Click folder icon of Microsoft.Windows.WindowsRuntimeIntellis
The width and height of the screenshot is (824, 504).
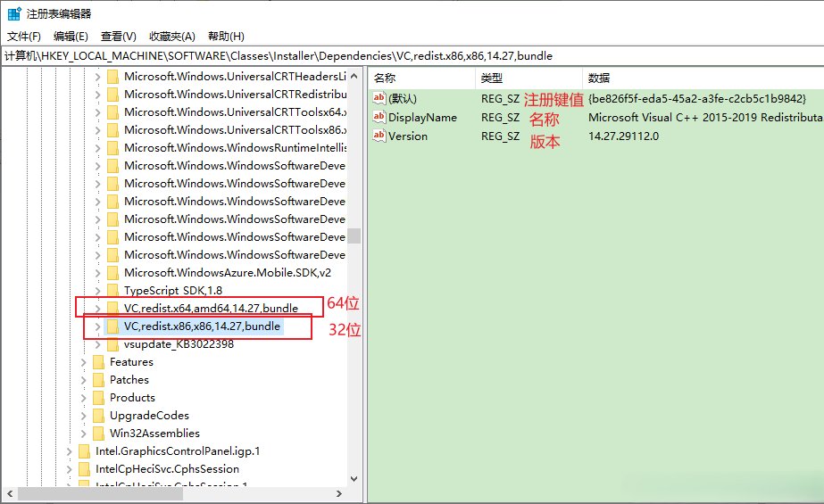[112, 149]
